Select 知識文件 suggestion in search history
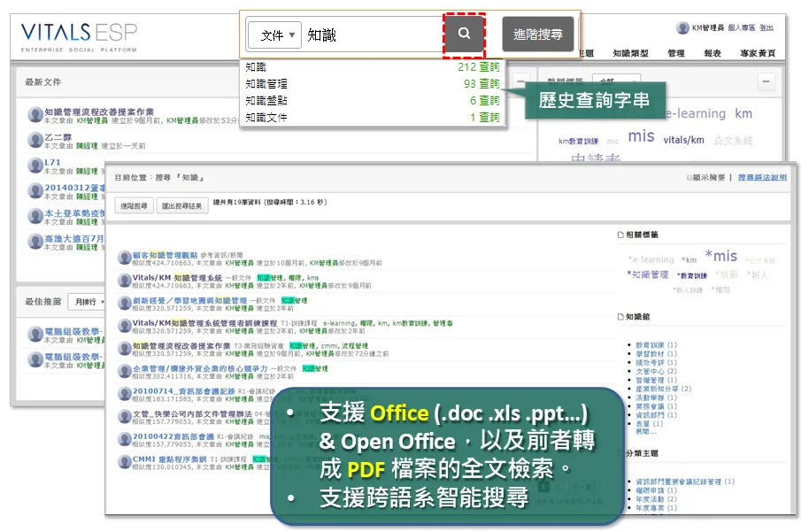Image resolution: width=809 pixels, height=532 pixels. pos(372,118)
